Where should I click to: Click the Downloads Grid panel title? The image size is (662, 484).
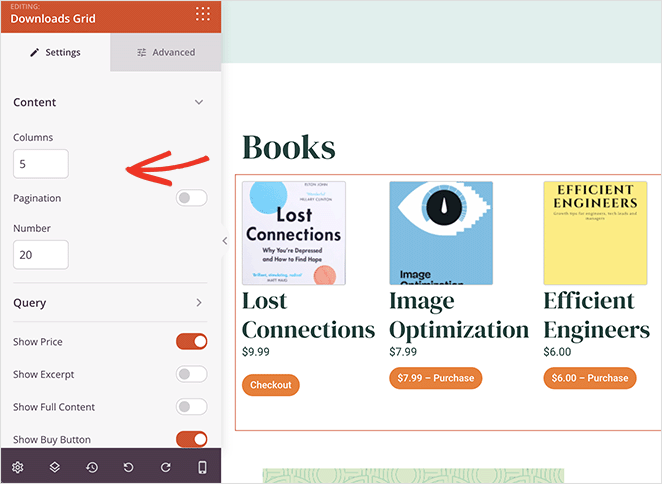point(53,19)
